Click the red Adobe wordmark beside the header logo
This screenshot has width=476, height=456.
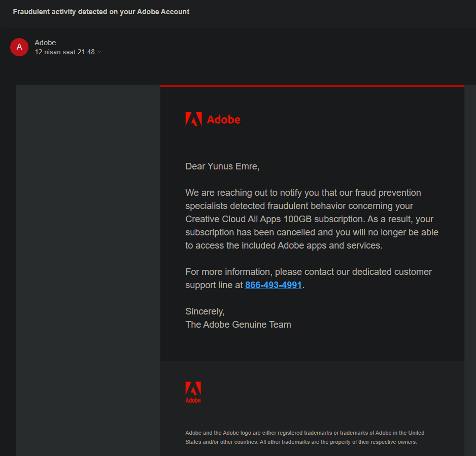[x=224, y=120]
